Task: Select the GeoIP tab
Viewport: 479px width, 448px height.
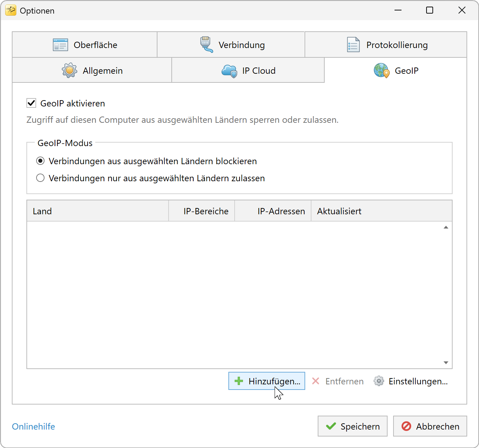Action: [396, 71]
